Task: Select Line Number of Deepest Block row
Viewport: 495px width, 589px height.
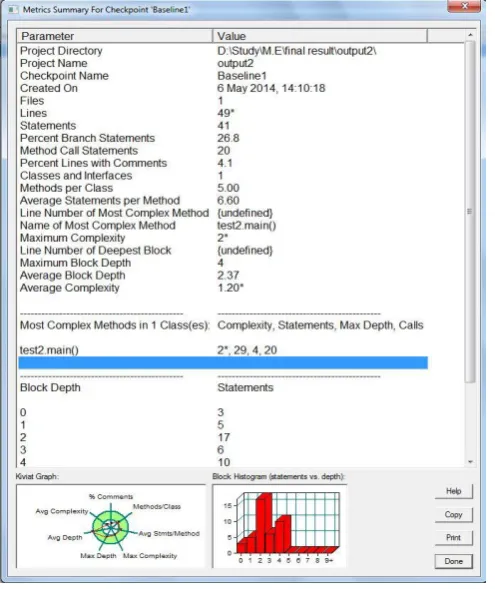Action: point(223,250)
